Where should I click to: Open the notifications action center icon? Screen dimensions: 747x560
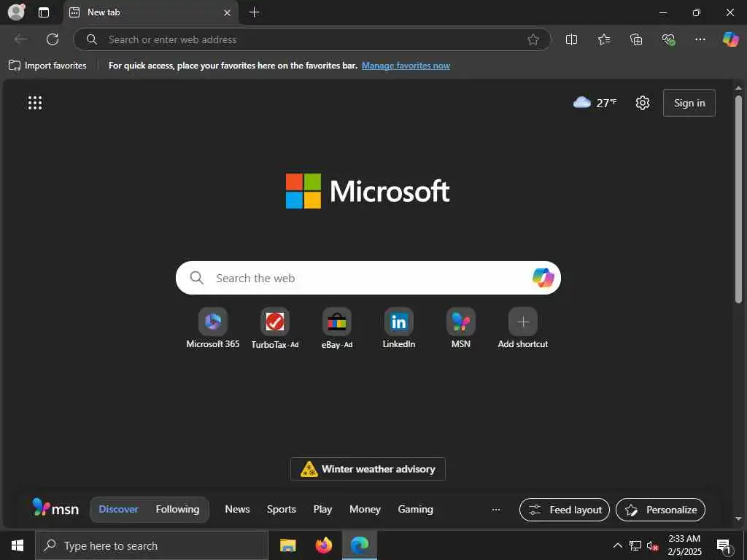tap(724, 545)
